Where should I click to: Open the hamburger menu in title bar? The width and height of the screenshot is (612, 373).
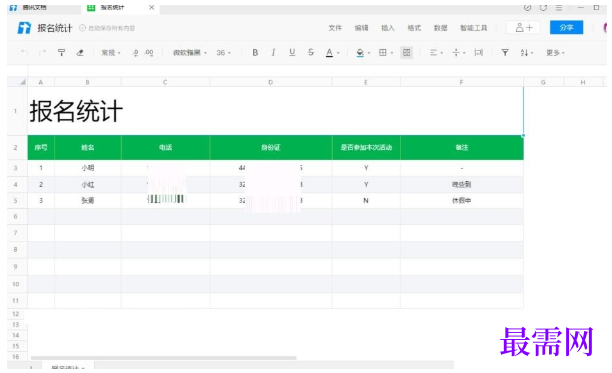[559, 7]
